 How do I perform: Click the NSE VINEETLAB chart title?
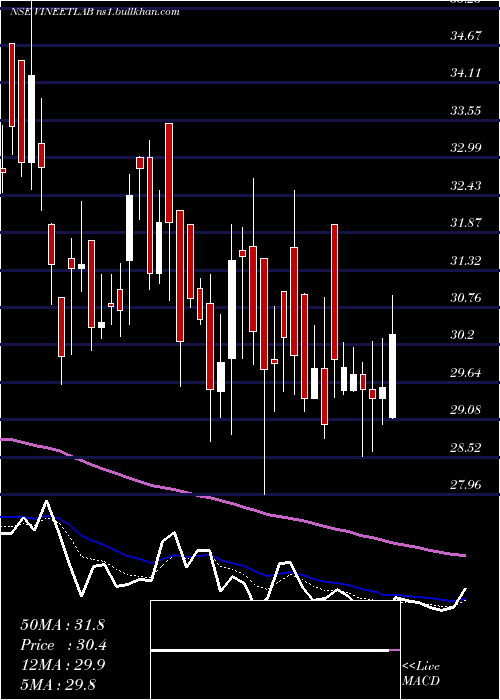94,12
